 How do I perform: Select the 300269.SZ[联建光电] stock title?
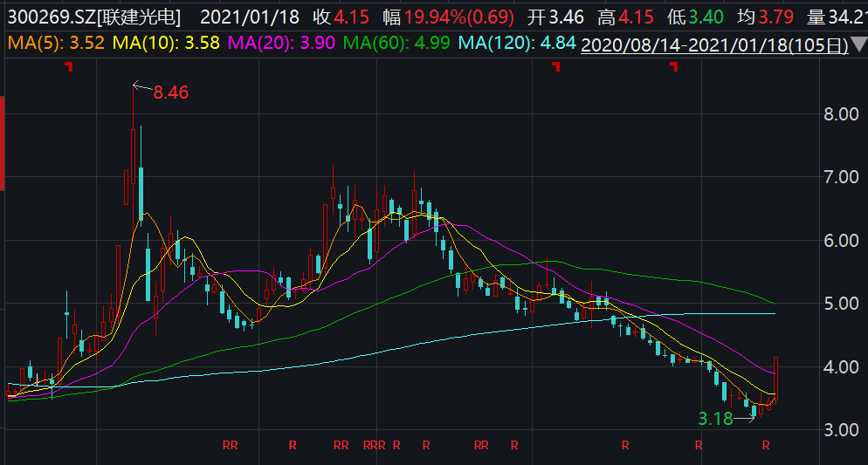click(x=92, y=17)
